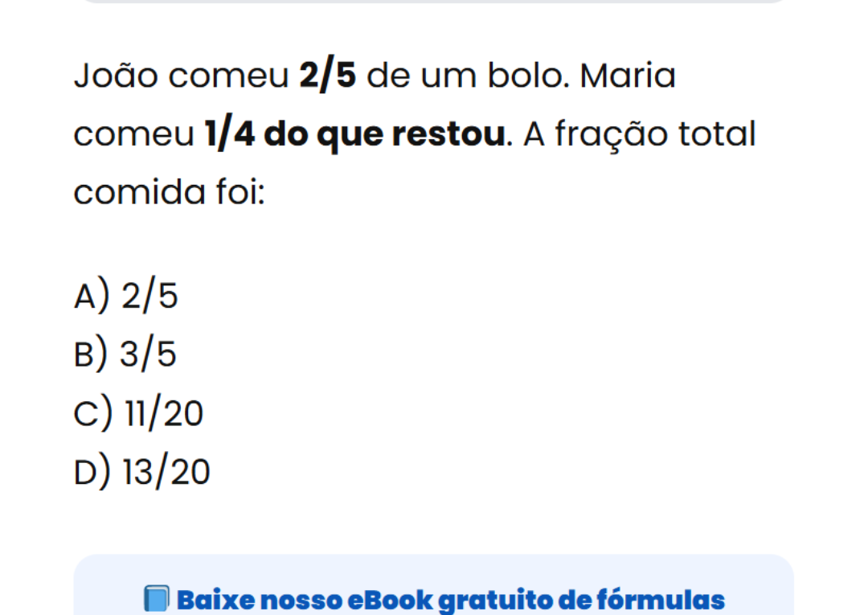Click the word "Baixe" in the banner
The height and width of the screenshot is (615, 868).
click(211, 600)
